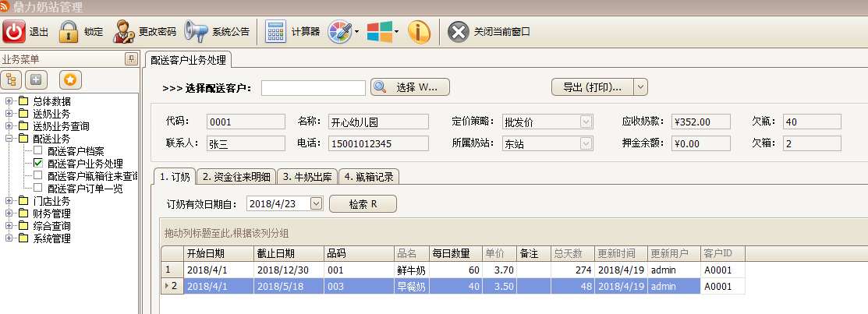Image resolution: width=868 pixels, height=314 pixels.
Task: Open the 定价策略 combo box
Action: point(586,122)
